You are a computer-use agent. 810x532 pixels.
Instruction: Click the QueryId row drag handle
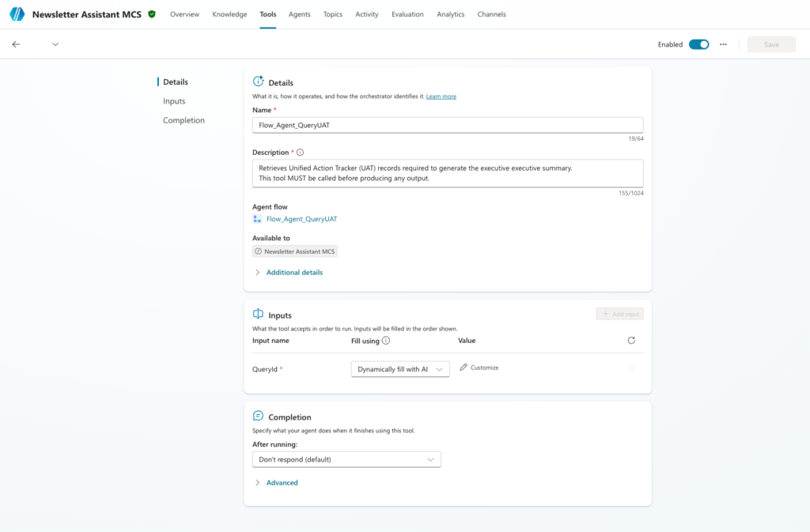tap(631, 369)
